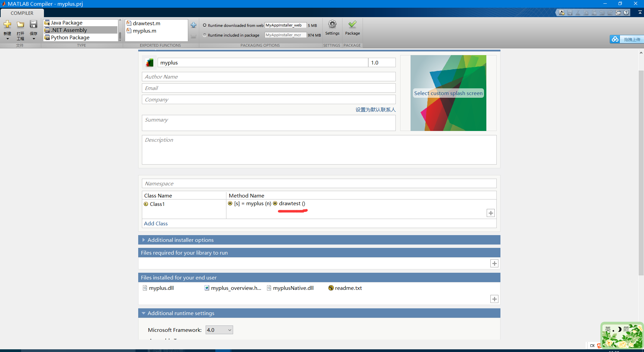The image size is (644, 352).
Task: Edit the version field 1.0
Action: (x=382, y=62)
